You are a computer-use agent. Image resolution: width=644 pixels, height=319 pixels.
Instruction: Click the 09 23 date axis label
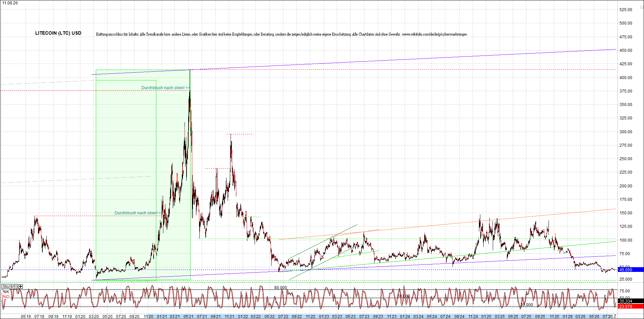point(378,317)
